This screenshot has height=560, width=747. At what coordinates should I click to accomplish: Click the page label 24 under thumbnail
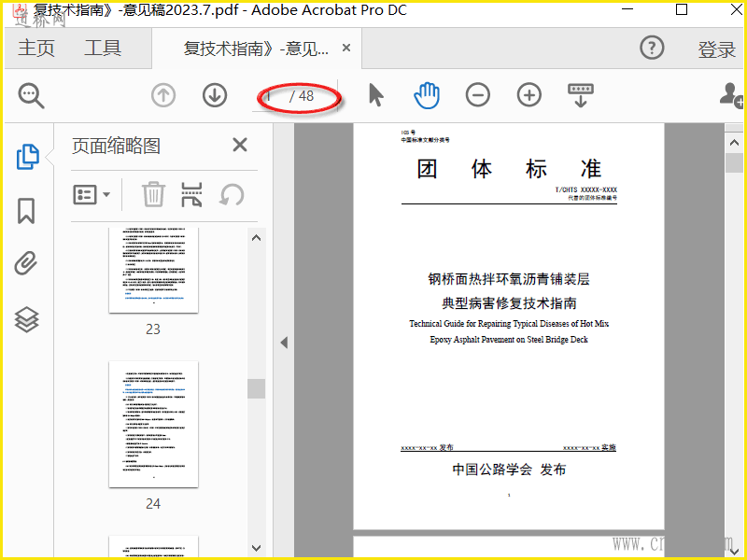[153, 504]
